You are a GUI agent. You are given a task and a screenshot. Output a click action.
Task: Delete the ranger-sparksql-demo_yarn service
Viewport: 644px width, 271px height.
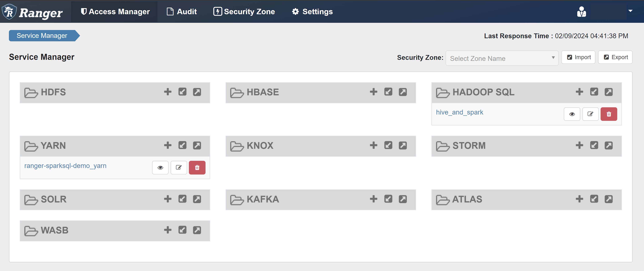(197, 168)
